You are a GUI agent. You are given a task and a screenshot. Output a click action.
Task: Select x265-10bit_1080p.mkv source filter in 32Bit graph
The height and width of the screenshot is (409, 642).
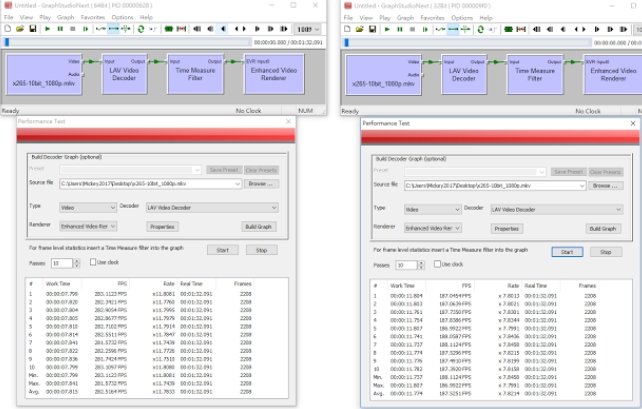point(383,75)
